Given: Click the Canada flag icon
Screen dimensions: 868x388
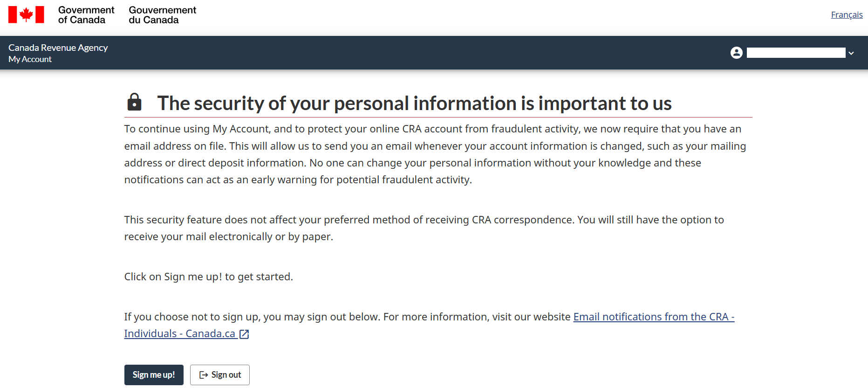Looking at the screenshot, I should tap(26, 14).
